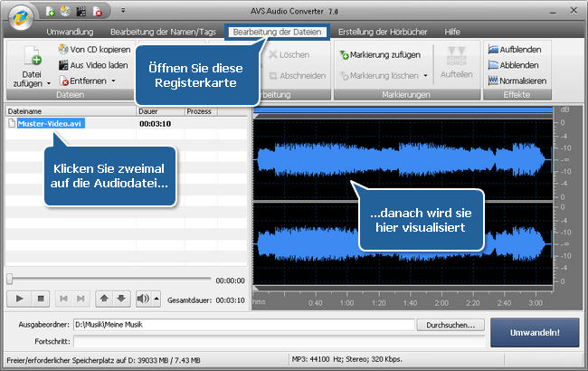
Task: Apply the Abblenden effect
Action: pos(514,65)
